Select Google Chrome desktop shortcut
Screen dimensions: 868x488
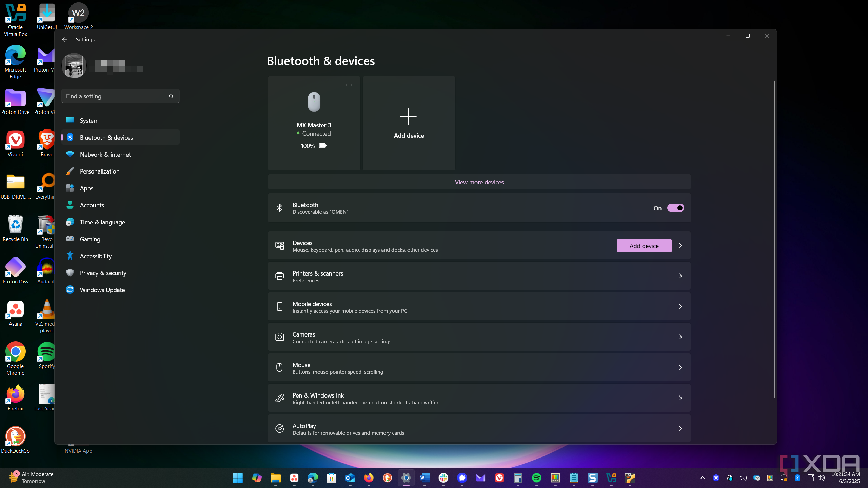(x=15, y=359)
